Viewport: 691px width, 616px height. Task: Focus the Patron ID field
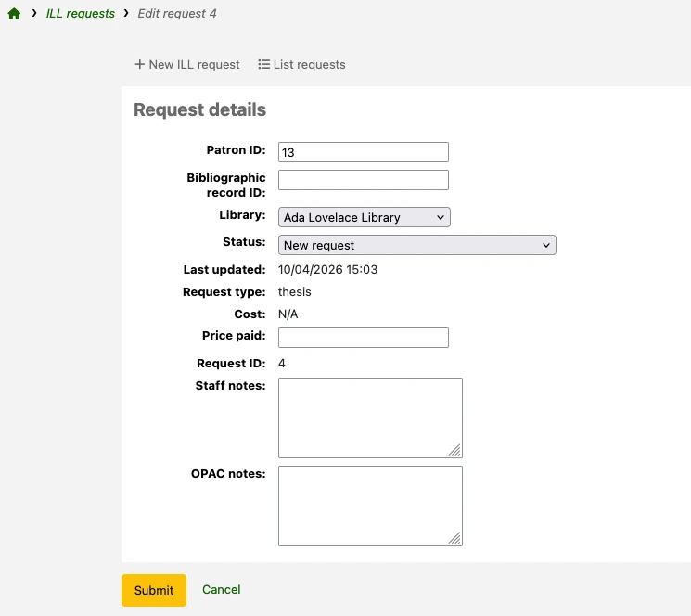click(364, 152)
